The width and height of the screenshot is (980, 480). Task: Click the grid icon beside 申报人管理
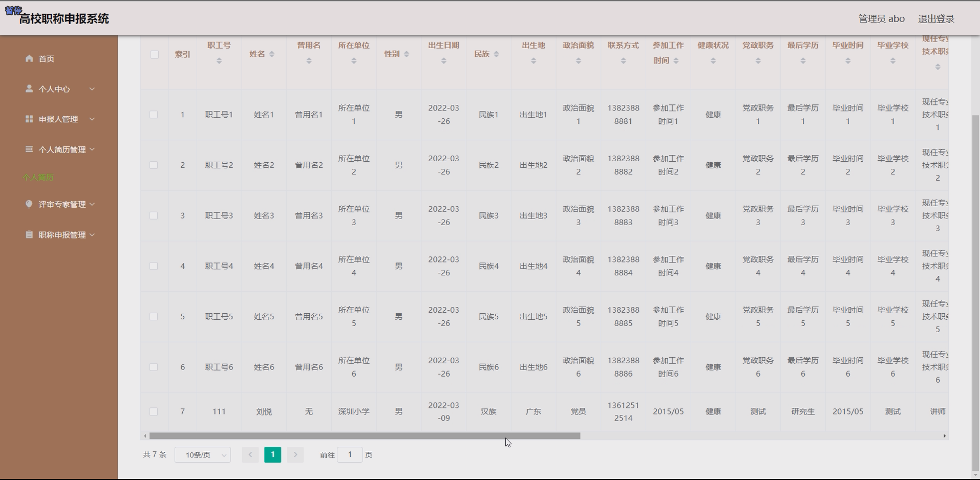click(x=29, y=119)
